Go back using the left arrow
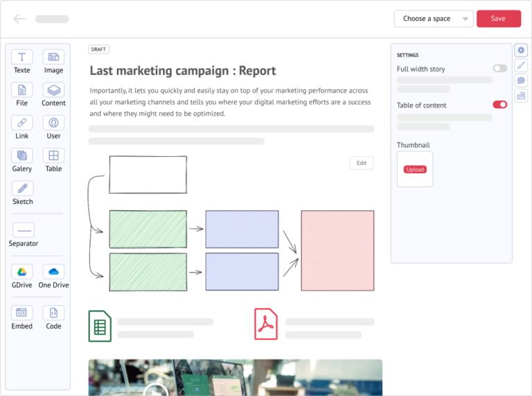The image size is (532, 396). pyautogui.click(x=19, y=19)
